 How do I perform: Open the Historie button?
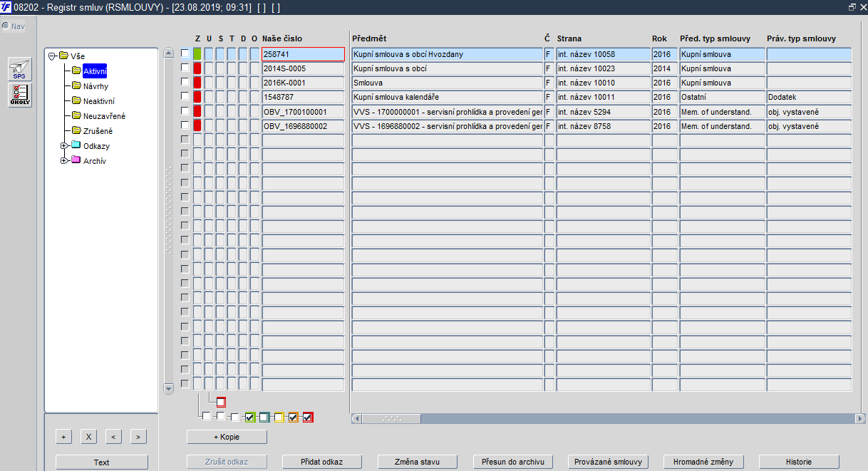pos(799,462)
